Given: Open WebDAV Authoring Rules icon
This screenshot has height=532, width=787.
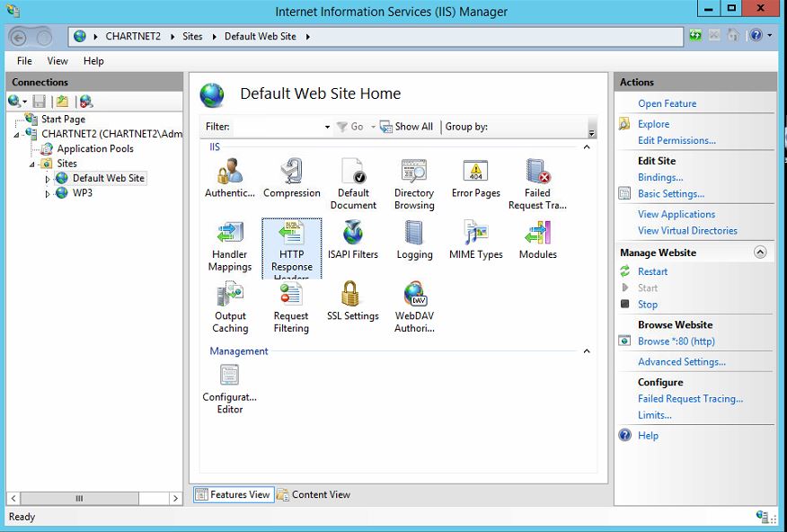Looking at the screenshot, I should point(414,307).
